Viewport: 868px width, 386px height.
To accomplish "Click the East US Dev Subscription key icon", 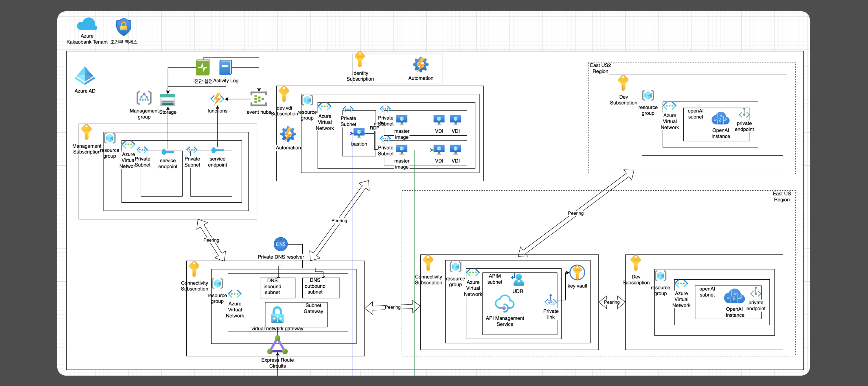I will (635, 263).
